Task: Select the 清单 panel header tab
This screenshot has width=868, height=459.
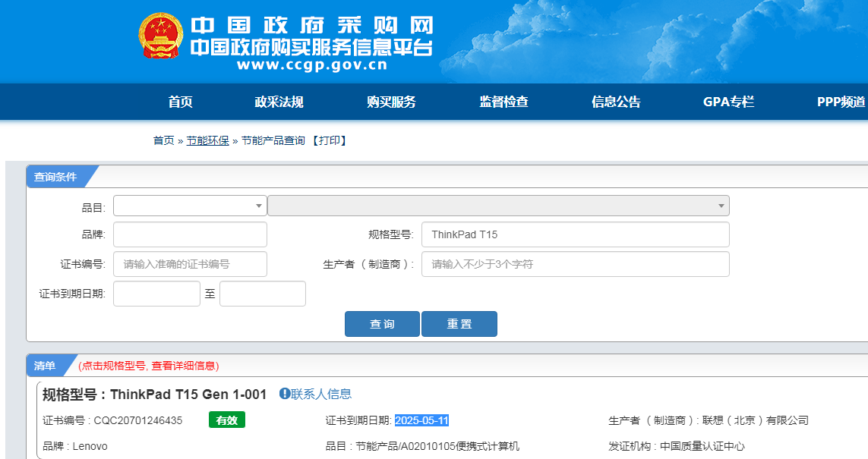Action: point(45,366)
